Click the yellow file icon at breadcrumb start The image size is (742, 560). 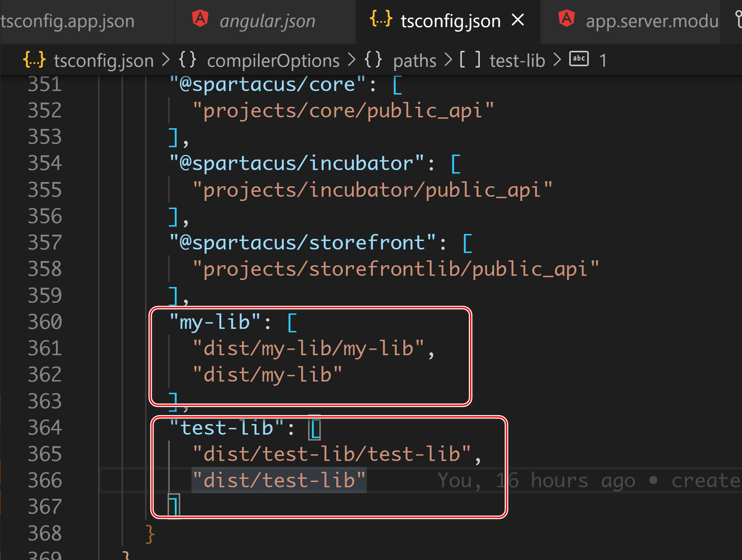(35, 60)
